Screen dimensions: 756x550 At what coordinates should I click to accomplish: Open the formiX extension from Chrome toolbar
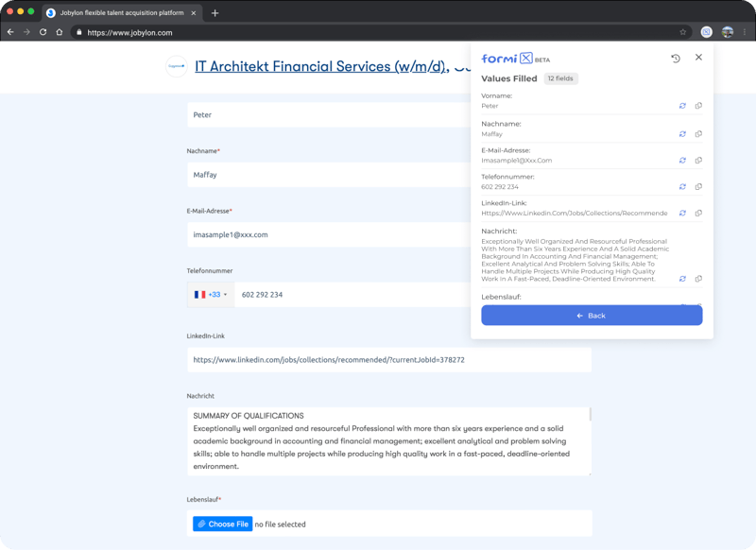click(x=705, y=31)
